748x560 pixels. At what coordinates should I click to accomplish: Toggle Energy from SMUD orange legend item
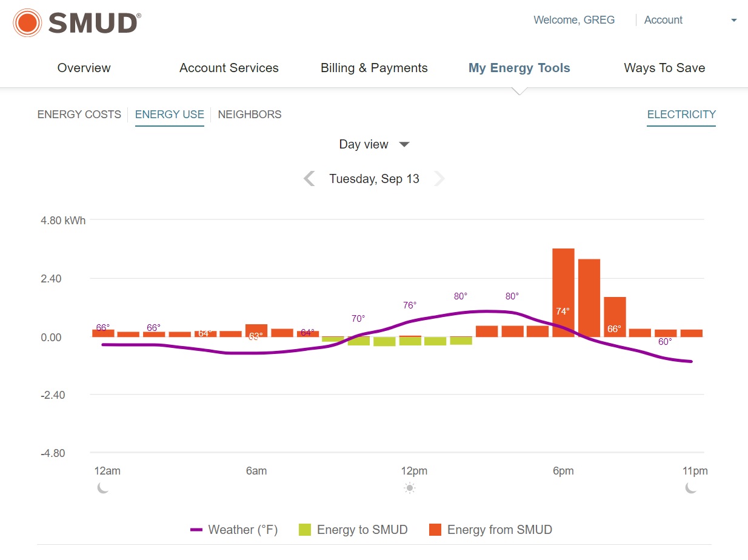[491, 530]
